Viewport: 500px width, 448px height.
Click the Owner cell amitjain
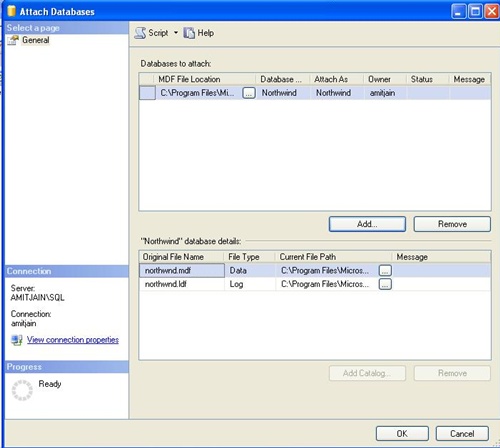pos(385,93)
